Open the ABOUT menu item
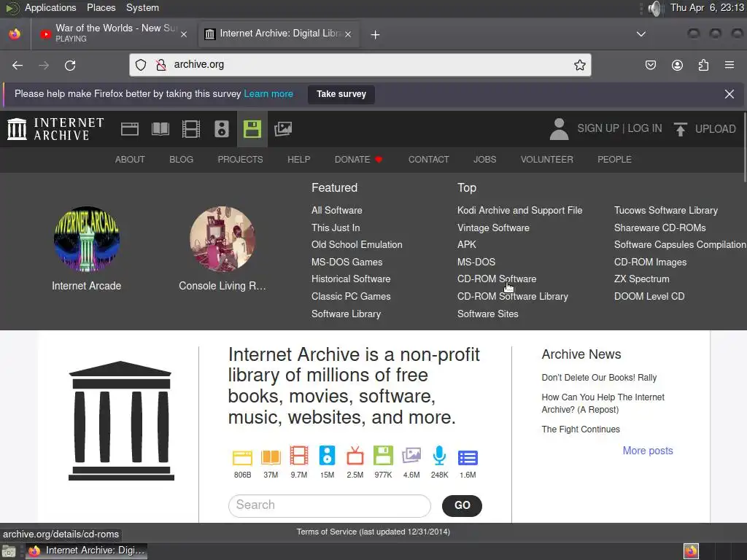 130,160
